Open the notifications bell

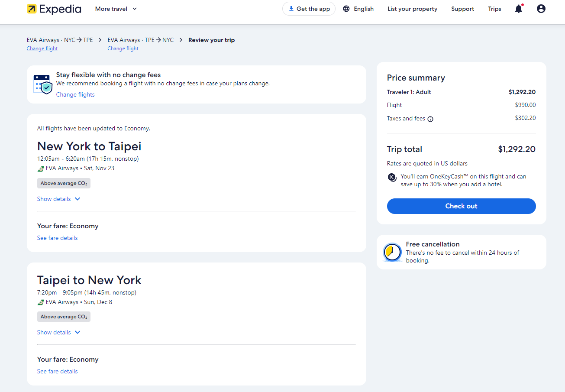click(x=518, y=9)
